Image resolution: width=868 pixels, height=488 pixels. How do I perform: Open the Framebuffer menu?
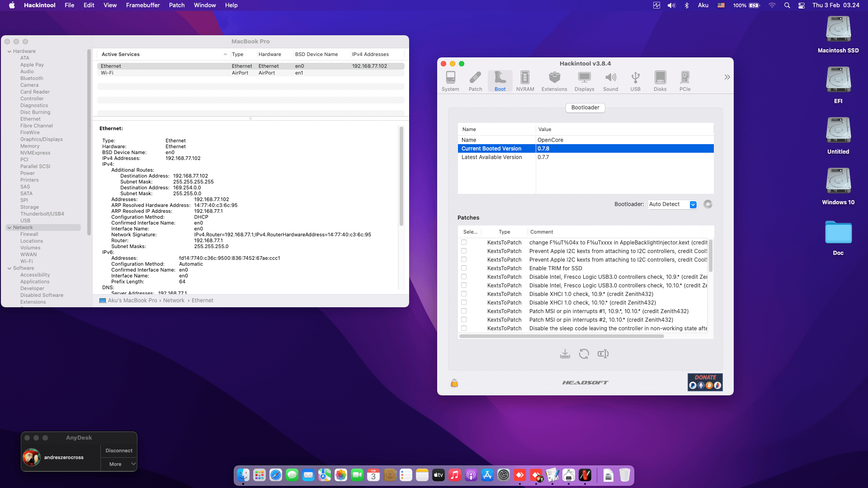pyautogui.click(x=142, y=5)
